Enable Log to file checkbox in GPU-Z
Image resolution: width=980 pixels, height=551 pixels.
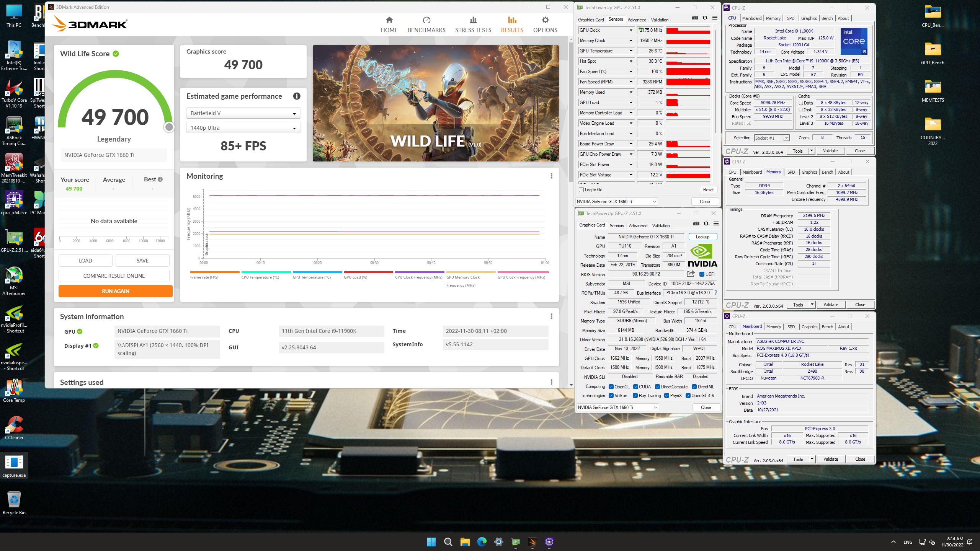(x=581, y=190)
